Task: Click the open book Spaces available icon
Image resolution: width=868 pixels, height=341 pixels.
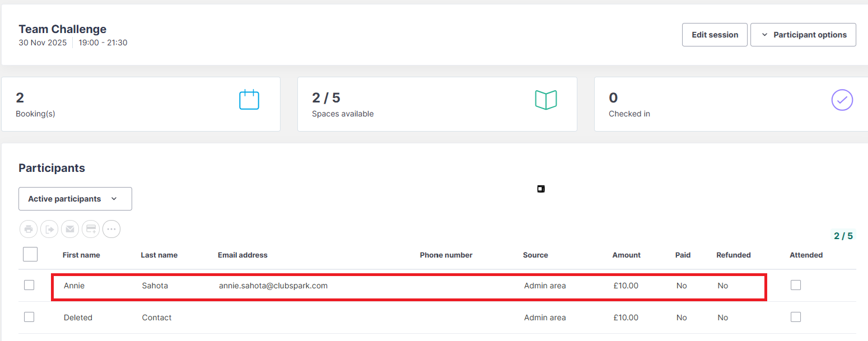Action: pyautogui.click(x=546, y=100)
